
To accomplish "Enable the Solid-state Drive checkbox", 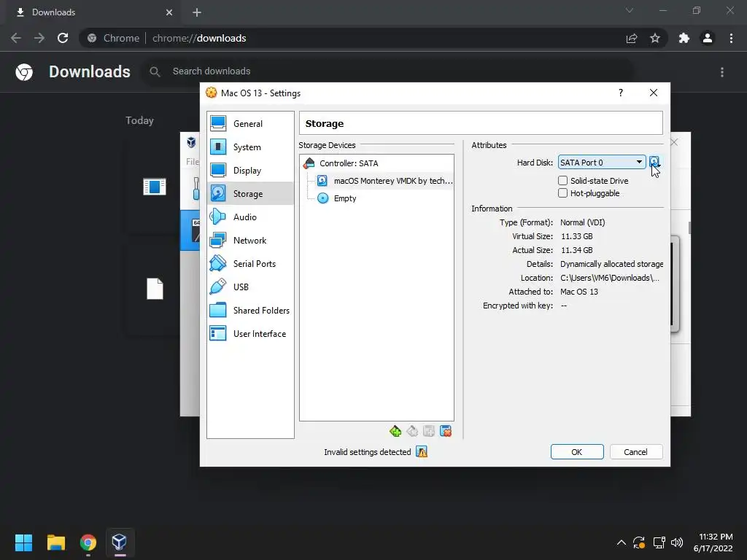I will tap(562, 181).
